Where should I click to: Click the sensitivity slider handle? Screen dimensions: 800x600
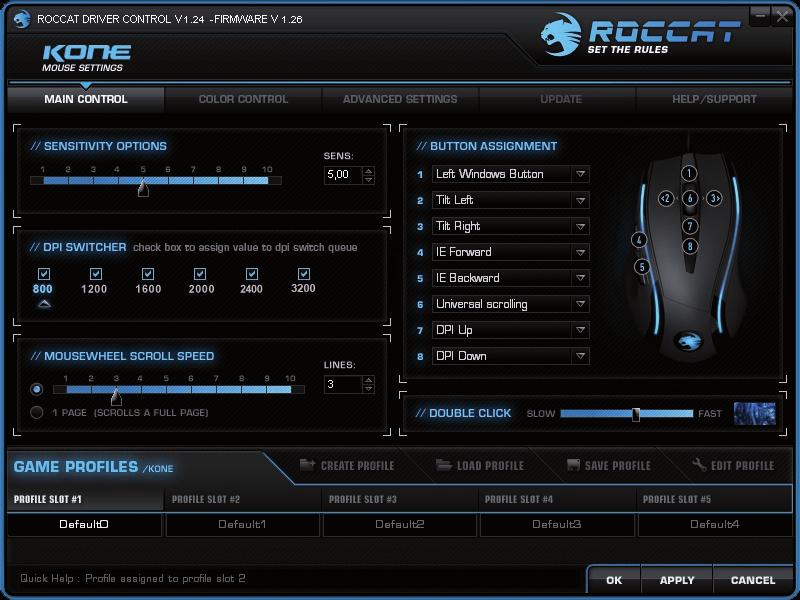[x=143, y=188]
